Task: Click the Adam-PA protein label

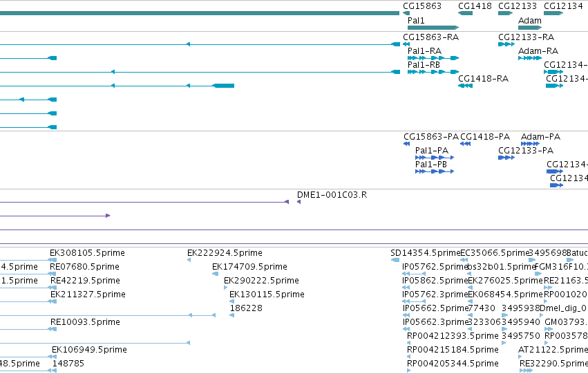Action: [x=540, y=137]
